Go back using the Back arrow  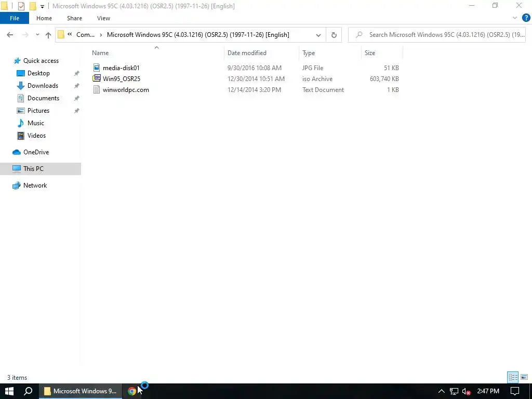pos(10,35)
